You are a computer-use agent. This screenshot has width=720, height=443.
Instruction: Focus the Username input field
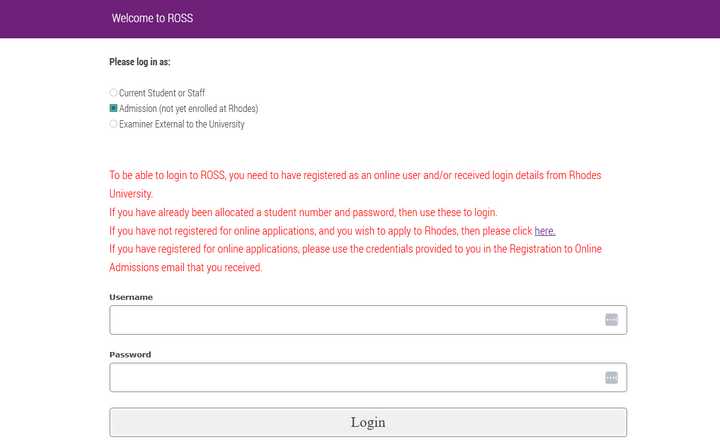(368, 320)
